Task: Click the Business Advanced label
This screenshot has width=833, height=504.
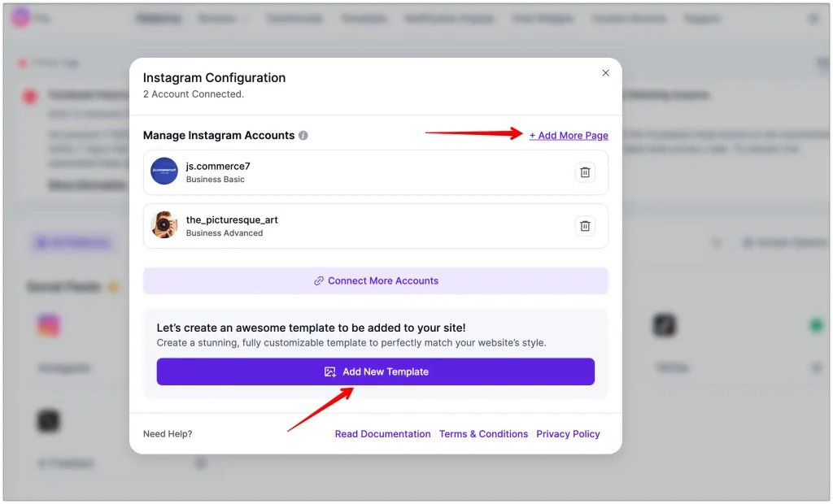Action: tap(225, 233)
